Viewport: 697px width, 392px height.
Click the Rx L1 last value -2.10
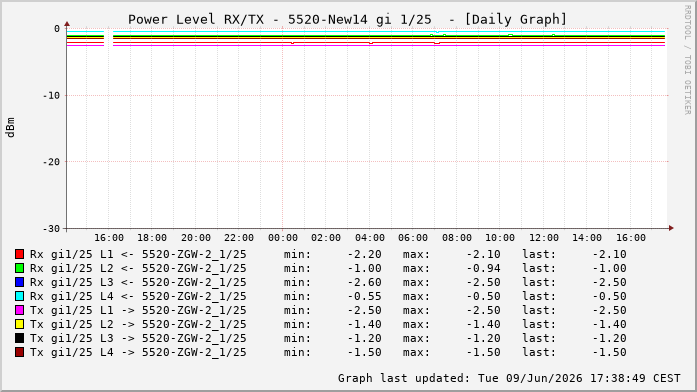click(609, 254)
